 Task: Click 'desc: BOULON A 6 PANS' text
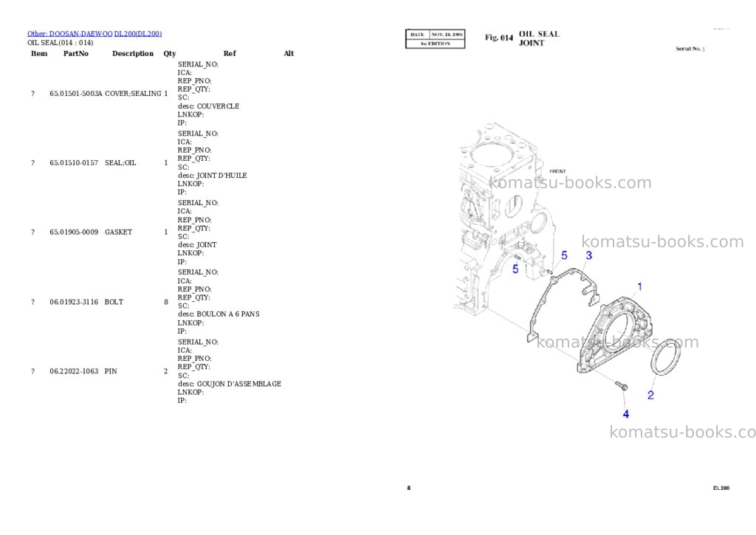pos(219,314)
